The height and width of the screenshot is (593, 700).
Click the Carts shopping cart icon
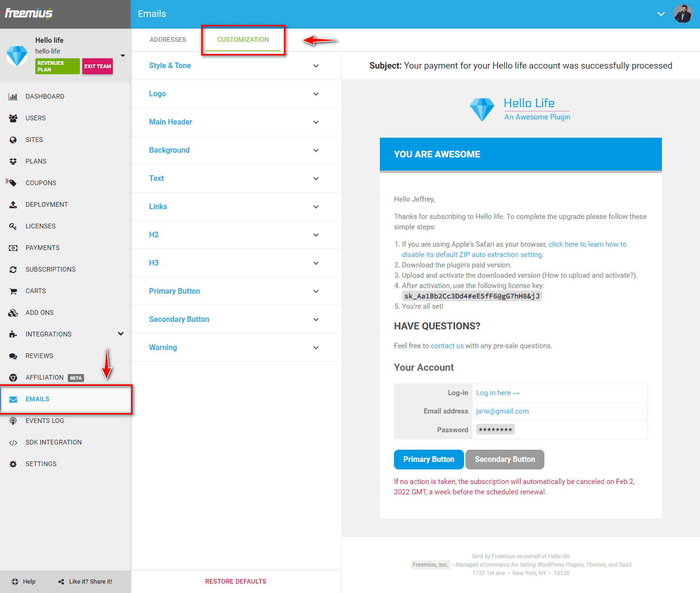click(x=13, y=291)
